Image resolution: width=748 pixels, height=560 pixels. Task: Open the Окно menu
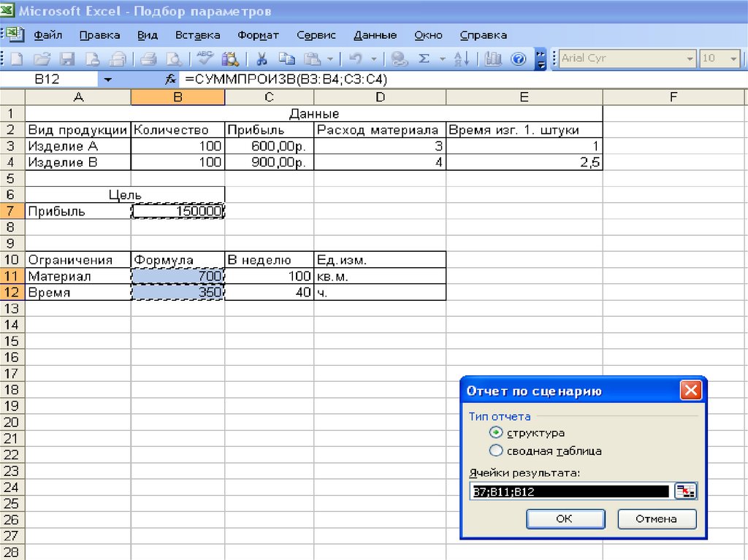click(428, 35)
